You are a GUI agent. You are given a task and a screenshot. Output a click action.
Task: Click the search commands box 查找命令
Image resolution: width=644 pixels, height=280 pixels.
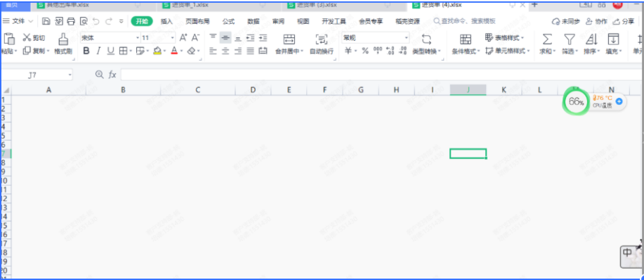click(465, 21)
